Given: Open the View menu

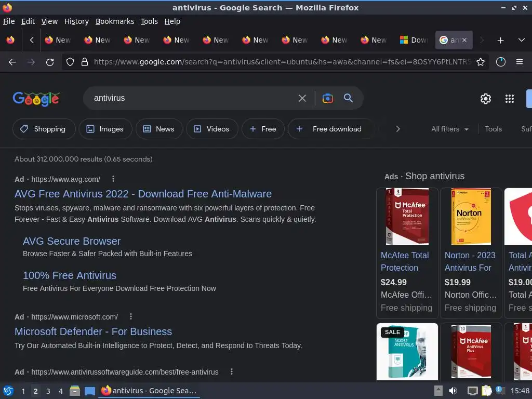Looking at the screenshot, I should pyautogui.click(x=49, y=21).
